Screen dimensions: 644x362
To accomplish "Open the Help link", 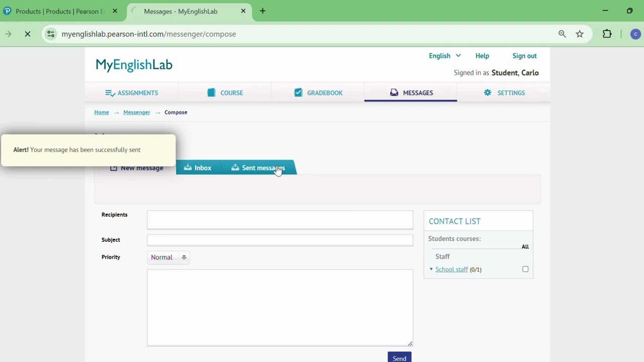I will pos(482,56).
